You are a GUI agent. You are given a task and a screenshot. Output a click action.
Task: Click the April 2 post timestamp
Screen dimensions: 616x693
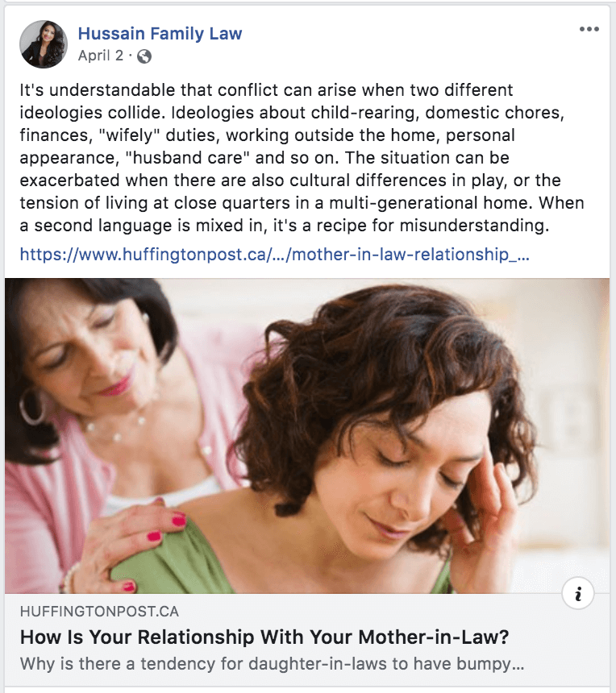pyautogui.click(x=101, y=56)
